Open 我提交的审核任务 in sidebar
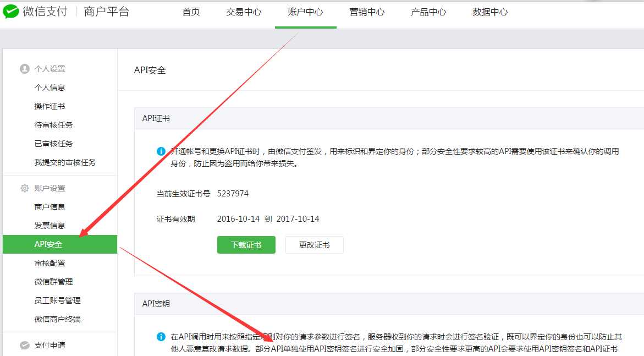 65,162
